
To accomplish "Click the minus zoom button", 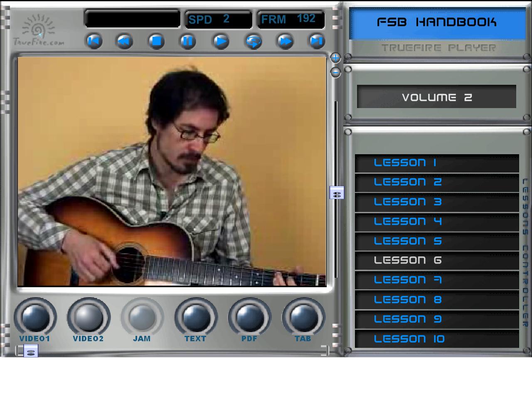I will pos(335,72).
